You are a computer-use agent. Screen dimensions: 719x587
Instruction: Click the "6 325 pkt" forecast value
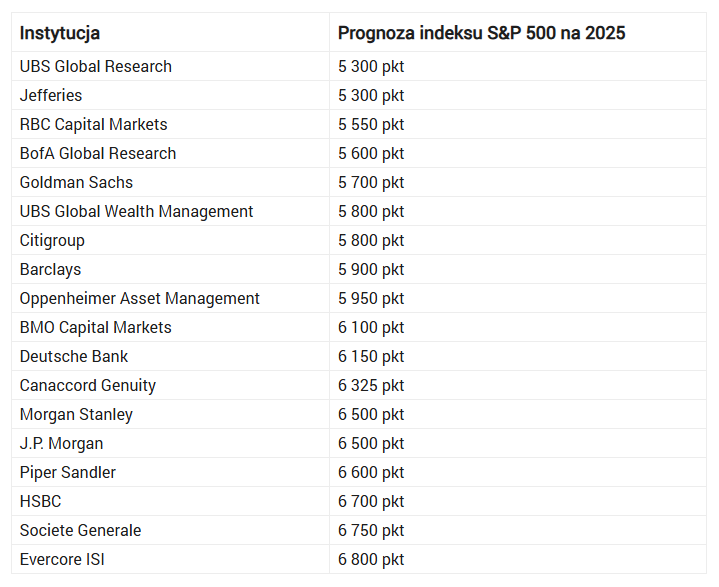coord(371,385)
